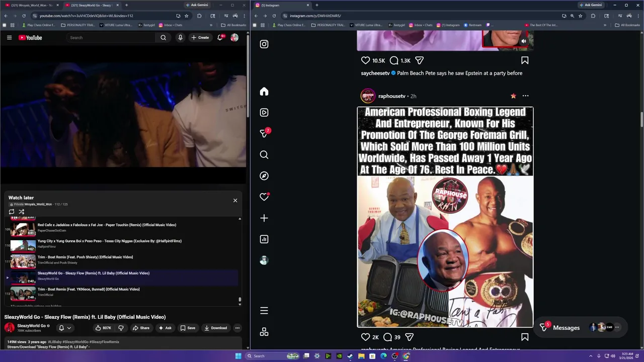Open comments on raphousetv post (39)

coord(388,337)
